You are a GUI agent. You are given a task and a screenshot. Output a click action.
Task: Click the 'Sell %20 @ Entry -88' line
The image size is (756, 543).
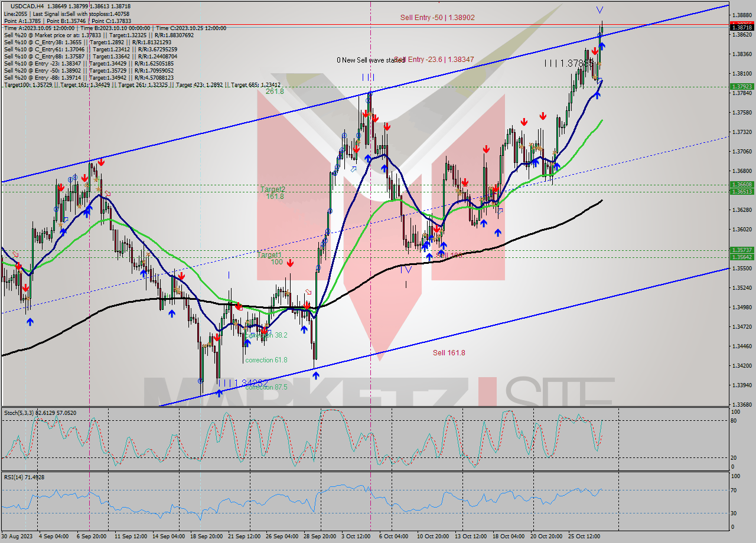click(89, 77)
